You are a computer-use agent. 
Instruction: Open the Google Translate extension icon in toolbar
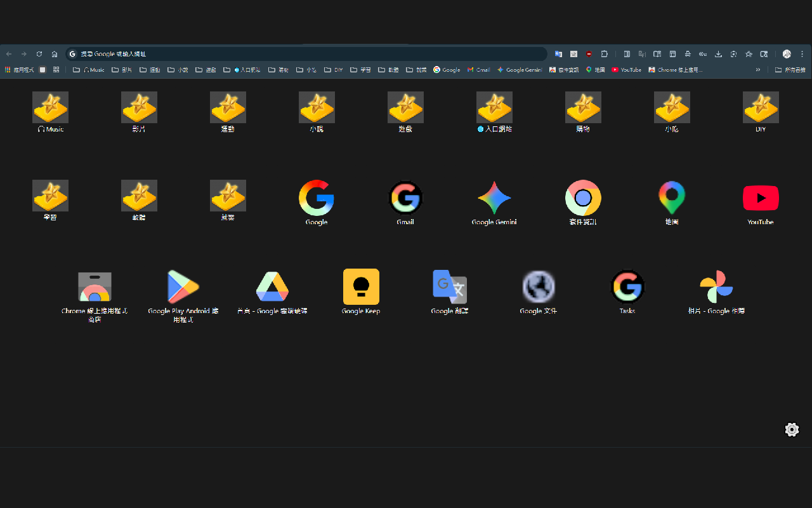coord(558,54)
